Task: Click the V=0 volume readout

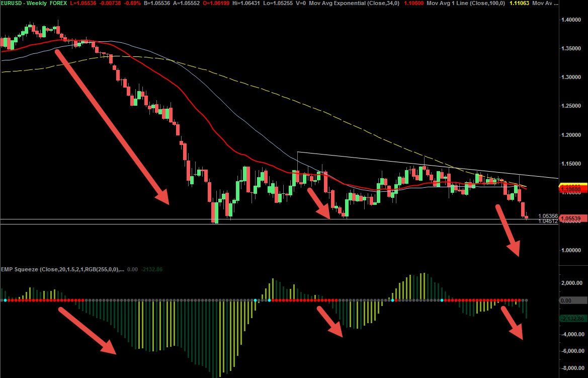Action: [301, 3]
